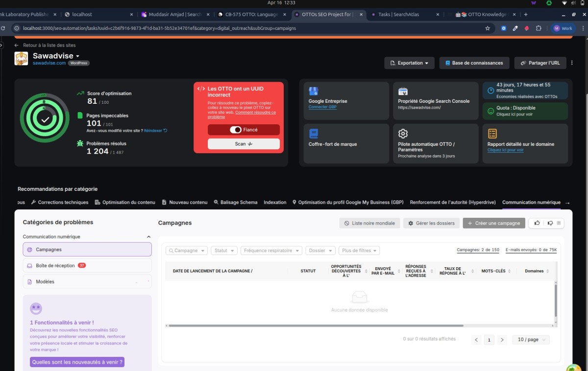Click the Créer une campagne button
The image size is (588, 371).
[x=494, y=223]
